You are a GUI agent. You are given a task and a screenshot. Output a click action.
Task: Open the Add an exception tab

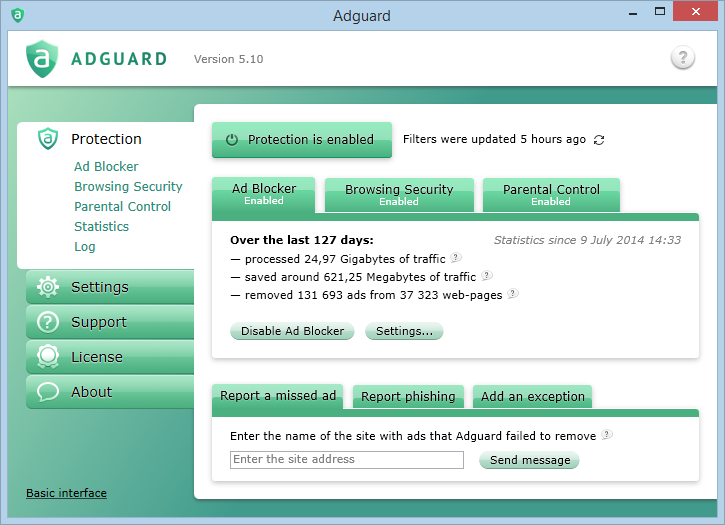(x=532, y=397)
